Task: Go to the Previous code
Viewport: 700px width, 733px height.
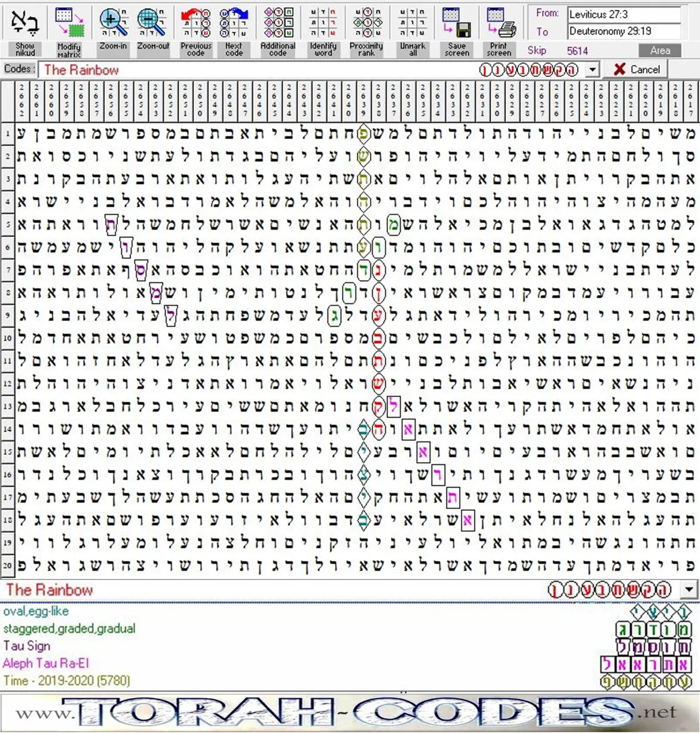Action: (x=196, y=30)
